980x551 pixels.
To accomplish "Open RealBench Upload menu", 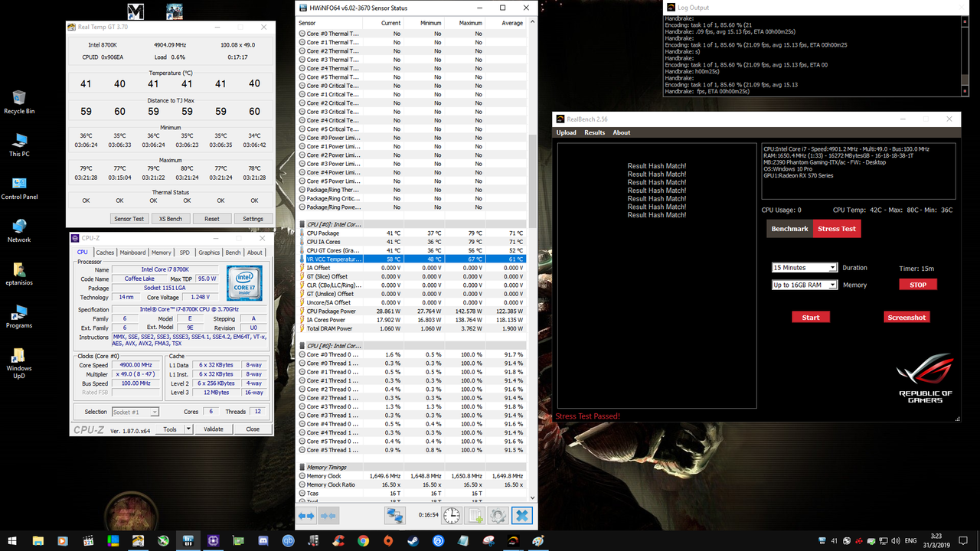I will click(x=566, y=132).
